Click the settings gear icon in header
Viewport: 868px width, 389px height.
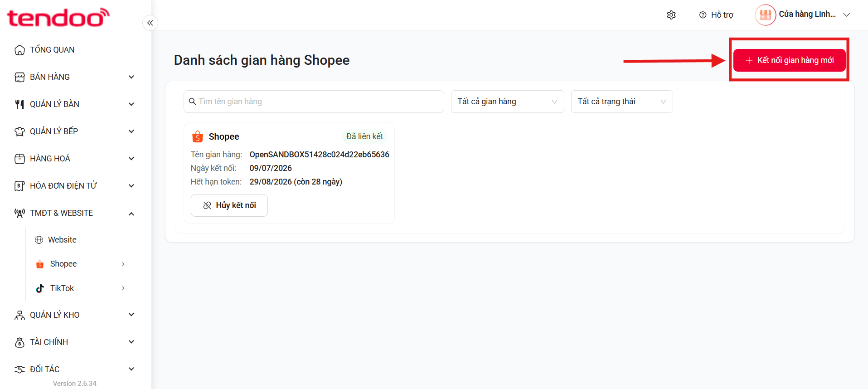[x=671, y=15]
